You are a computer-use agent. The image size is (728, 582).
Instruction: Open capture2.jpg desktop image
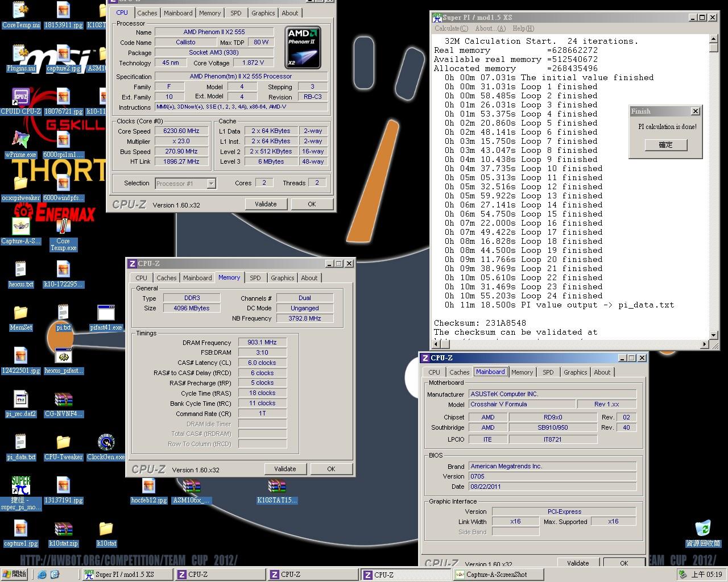(63, 58)
